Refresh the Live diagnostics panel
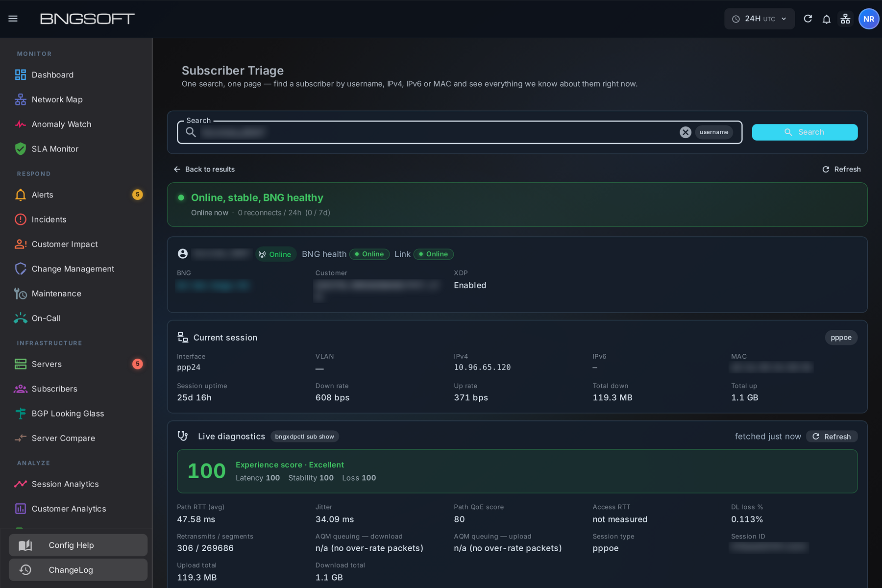 (x=832, y=437)
